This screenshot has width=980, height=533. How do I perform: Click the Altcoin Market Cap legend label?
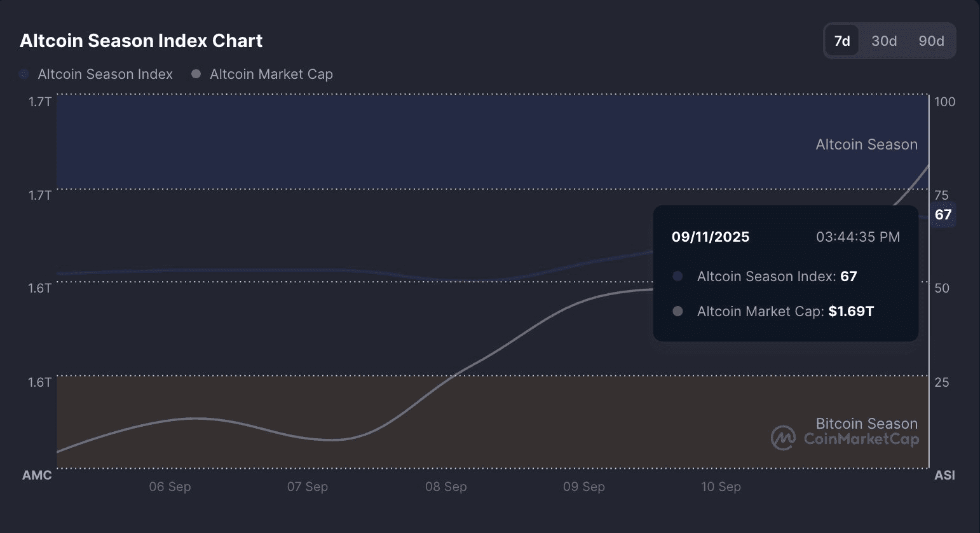(271, 74)
